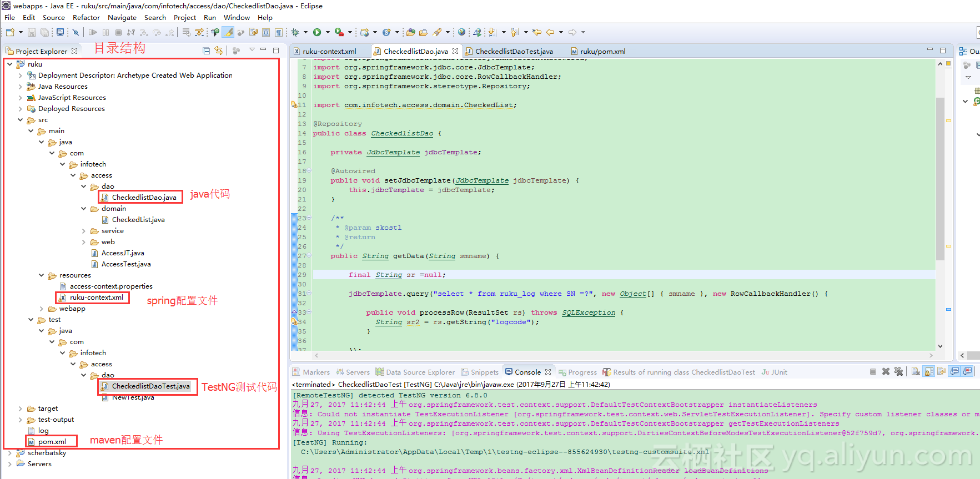Viewport: 980px width, 479px height.
Task: Expand the Servers project node
Action: pyautogui.click(x=9, y=464)
